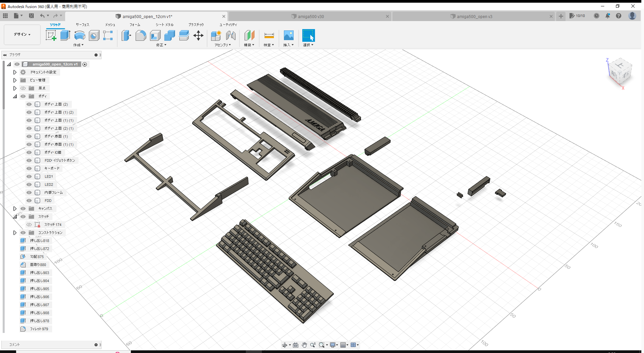Select the Revolve tool
This screenshot has height=353, width=644.
coord(79,35)
